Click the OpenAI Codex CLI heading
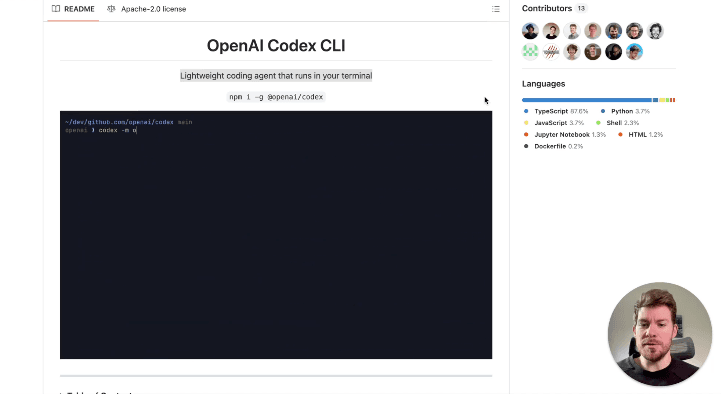Image resolution: width=721 pixels, height=394 pixels. 276,46
